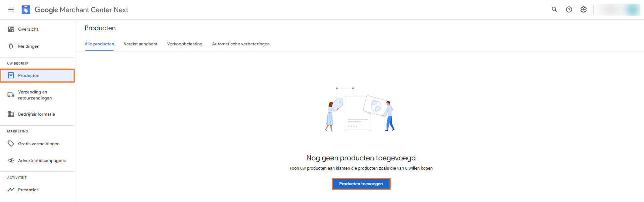Click the 'Toon uw producten aan klanten' text
Screen dimensions: 644x202
361,168
